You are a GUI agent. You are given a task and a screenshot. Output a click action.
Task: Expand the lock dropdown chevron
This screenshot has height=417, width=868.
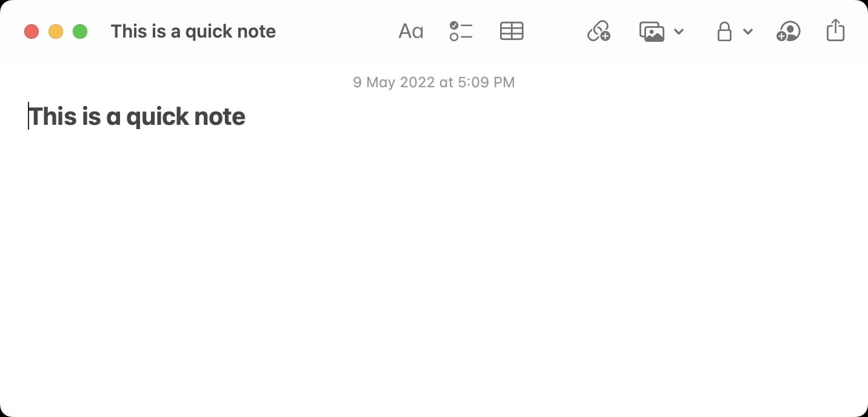748,32
